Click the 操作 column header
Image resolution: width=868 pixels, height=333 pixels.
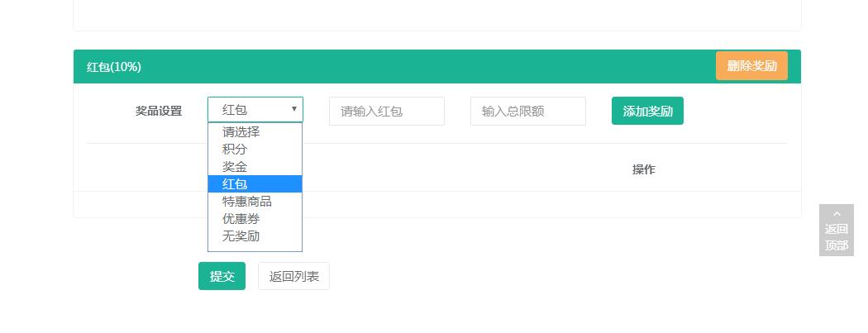click(643, 169)
